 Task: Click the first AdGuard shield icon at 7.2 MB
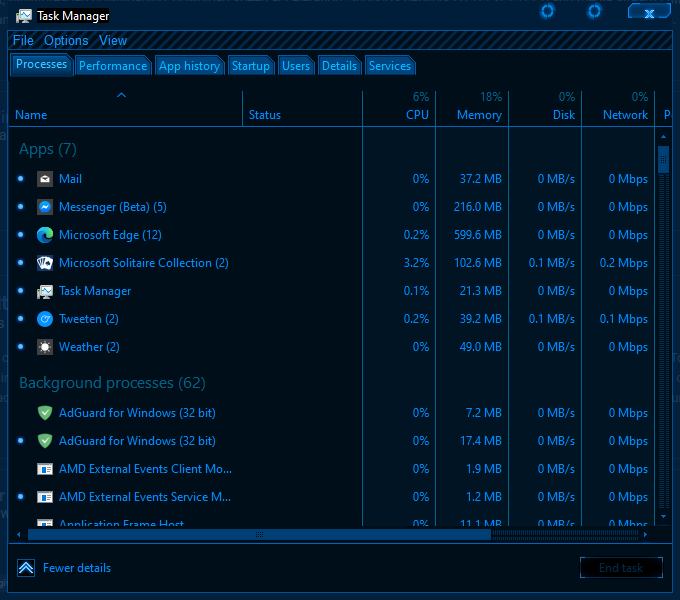point(45,413)
